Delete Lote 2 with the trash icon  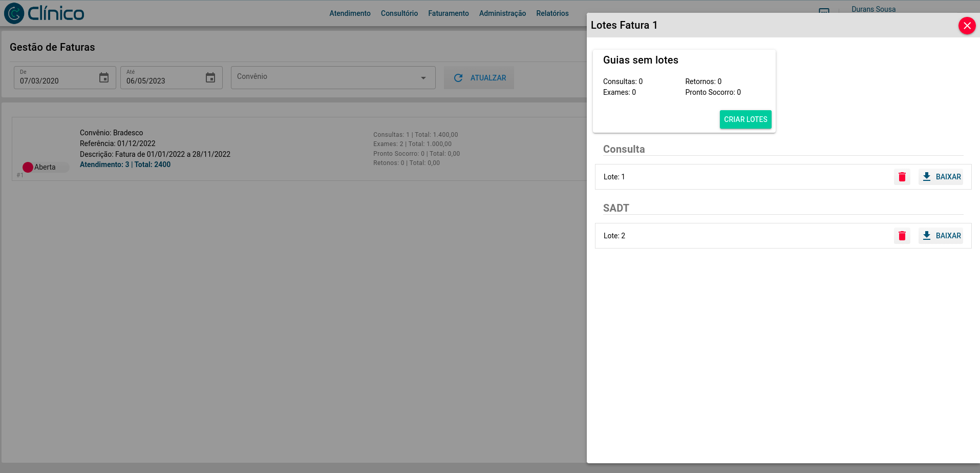click(x=902, y=236)
